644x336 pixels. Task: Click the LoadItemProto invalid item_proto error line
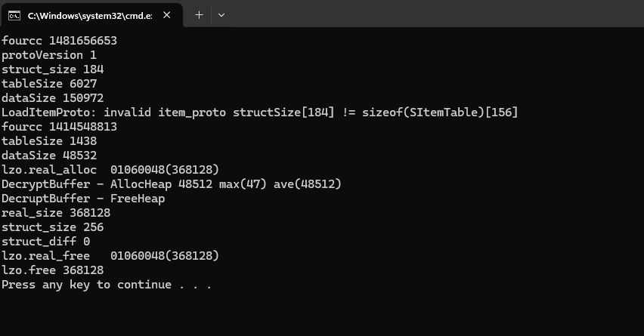pos(259,113)
